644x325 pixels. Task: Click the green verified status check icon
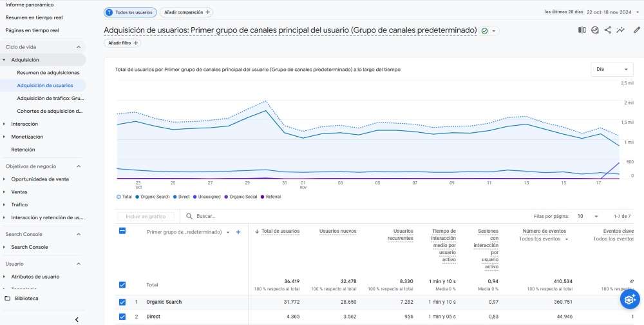coord(485,31)
